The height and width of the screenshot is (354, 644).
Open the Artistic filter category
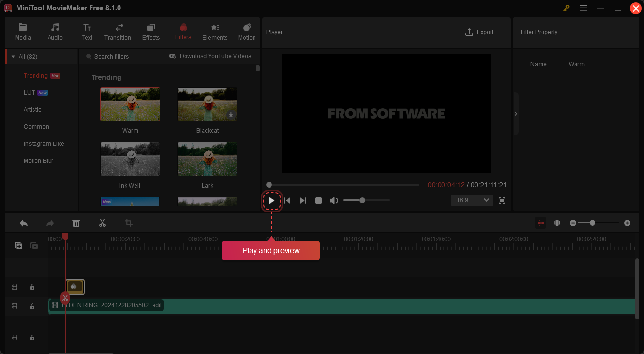click(x=33, y=110)
